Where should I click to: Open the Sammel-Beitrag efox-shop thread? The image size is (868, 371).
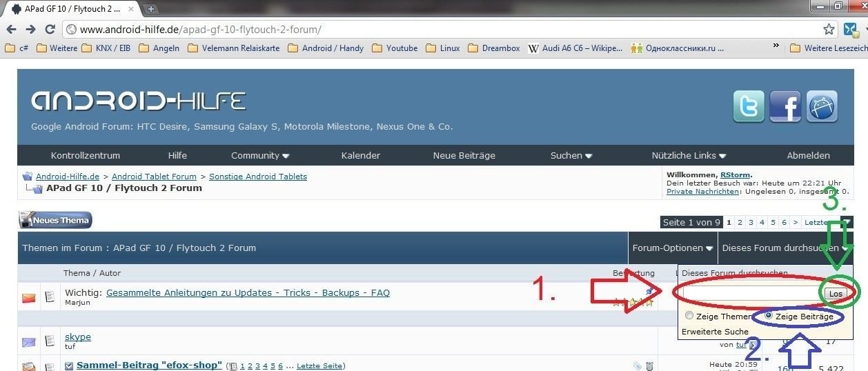click(x=149, y=365)
